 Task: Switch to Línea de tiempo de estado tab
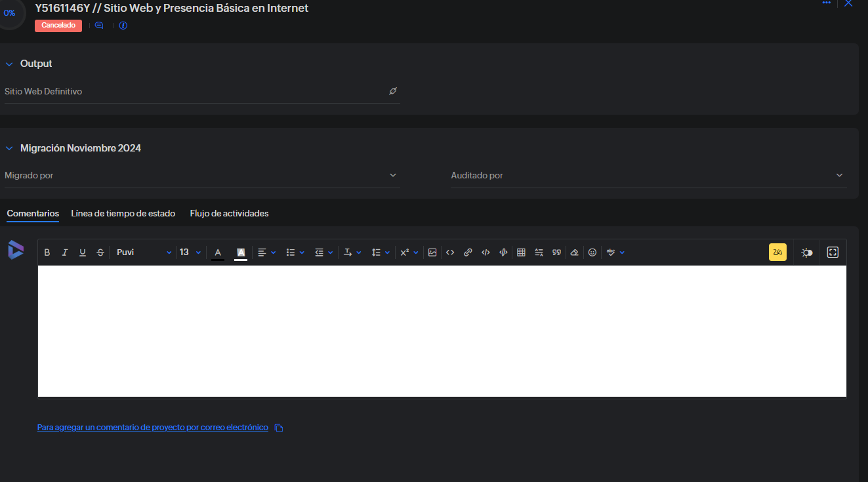click(123, 214)
